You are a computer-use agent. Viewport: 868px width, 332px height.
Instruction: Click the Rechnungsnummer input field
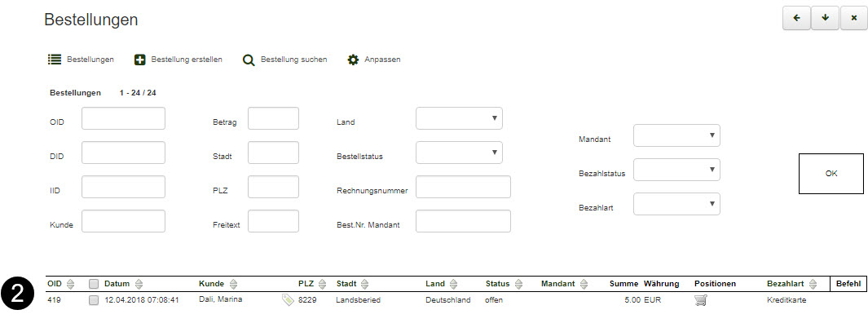click(x=463, y=187)
